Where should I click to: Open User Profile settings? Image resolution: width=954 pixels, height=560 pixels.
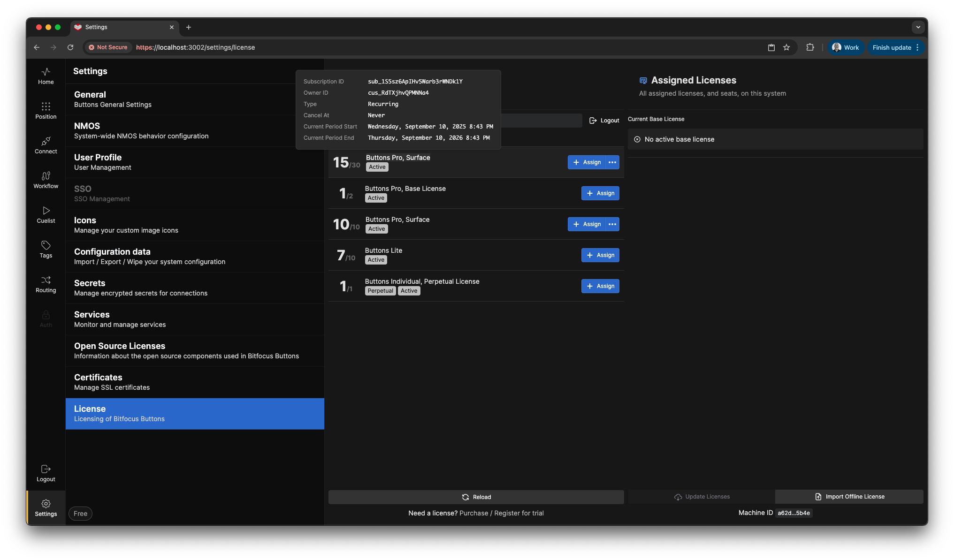coord(195,162)
